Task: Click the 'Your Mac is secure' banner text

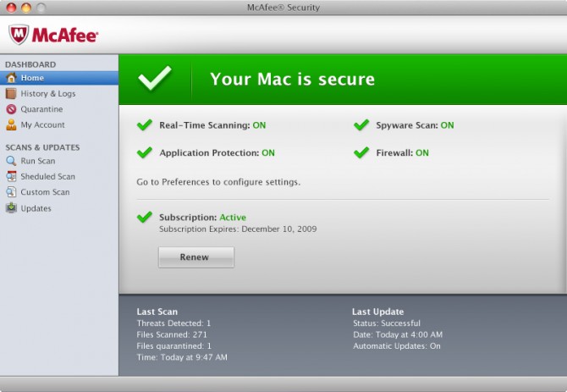Action: [292, 79]
